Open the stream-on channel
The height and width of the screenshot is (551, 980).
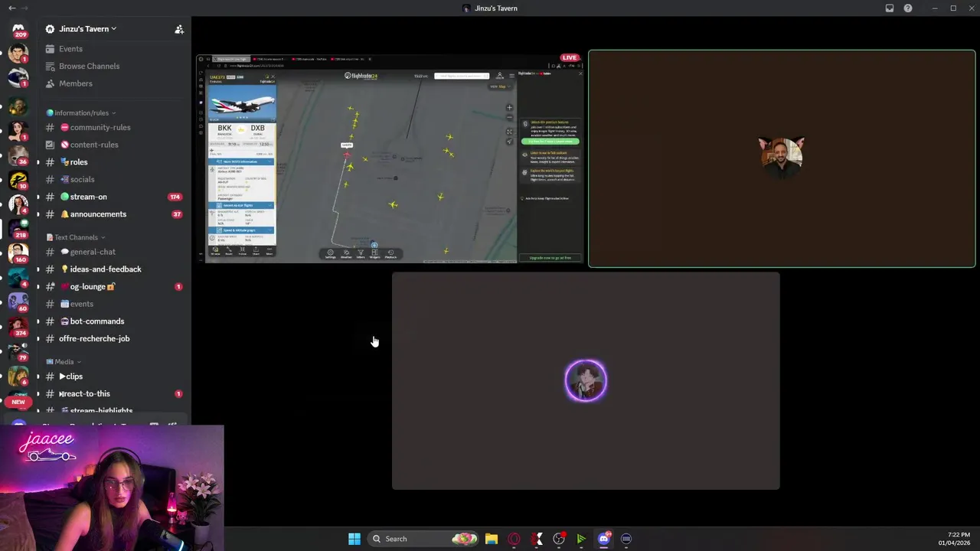pyautogui.click(x=113, y=197)
